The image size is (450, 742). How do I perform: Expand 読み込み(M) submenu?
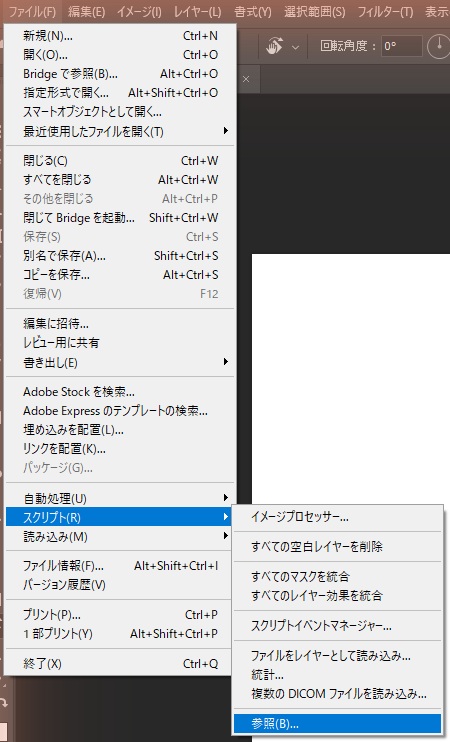120,536
